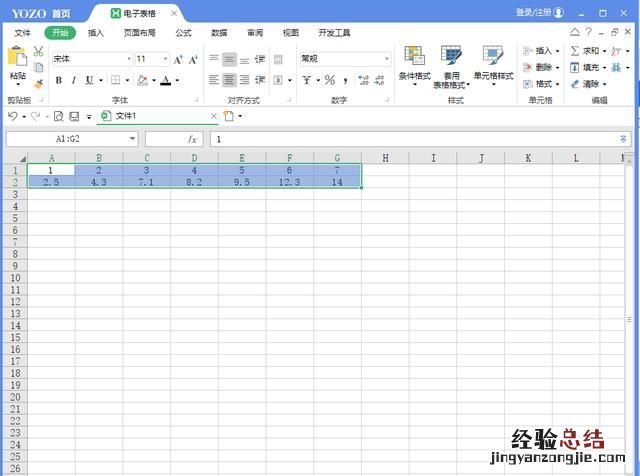
Task: Click the font color A icon
Action: tap(166, 80)
